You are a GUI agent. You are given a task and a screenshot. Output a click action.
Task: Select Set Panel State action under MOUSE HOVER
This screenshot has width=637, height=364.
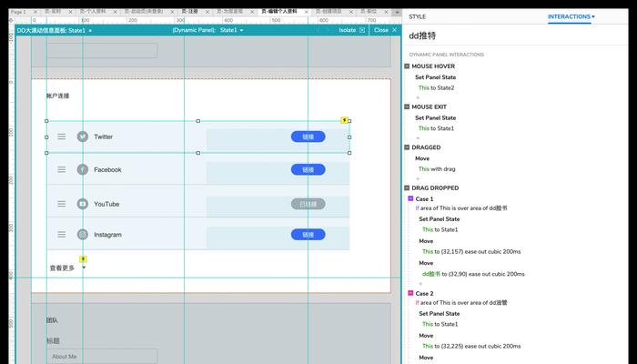(x=436, y=77)
